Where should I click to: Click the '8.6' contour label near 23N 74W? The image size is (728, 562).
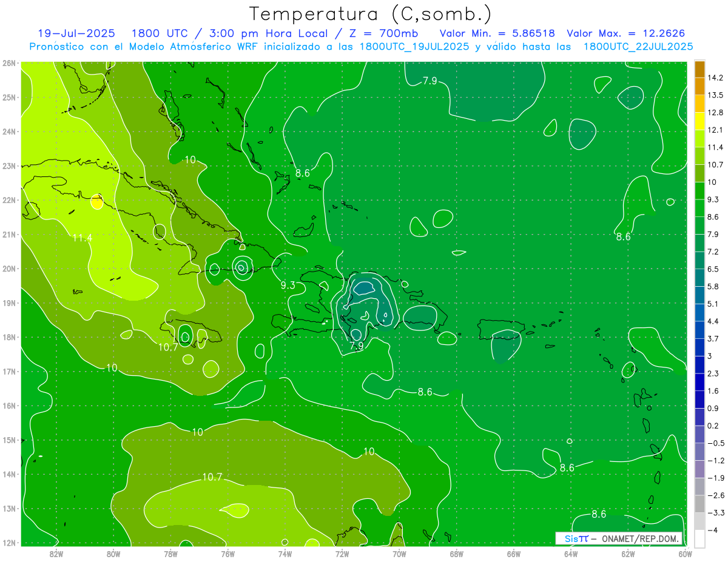pyautogui.click(x=303, y=173)
